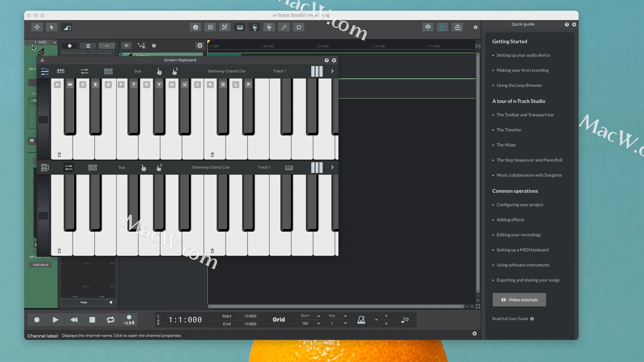Toggle count-in 1234 button

tap(129, 320)
